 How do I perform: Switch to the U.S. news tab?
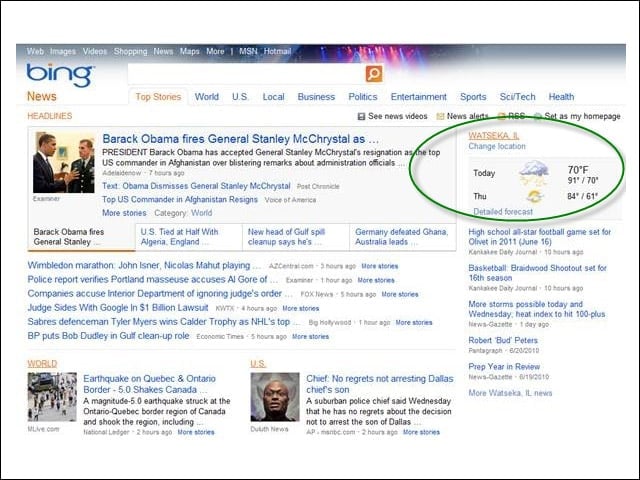tap(240, 97)
